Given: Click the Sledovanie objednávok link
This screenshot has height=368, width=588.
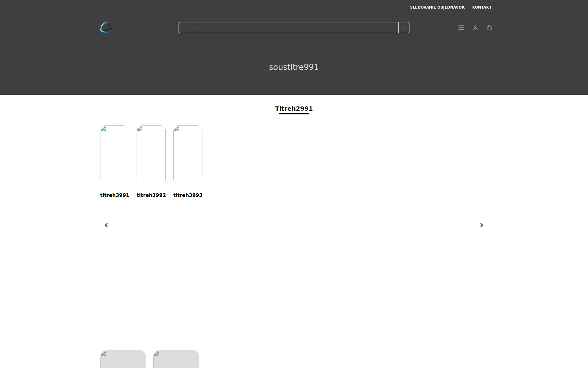Looking at the screenshot, I should coord(437,7).
